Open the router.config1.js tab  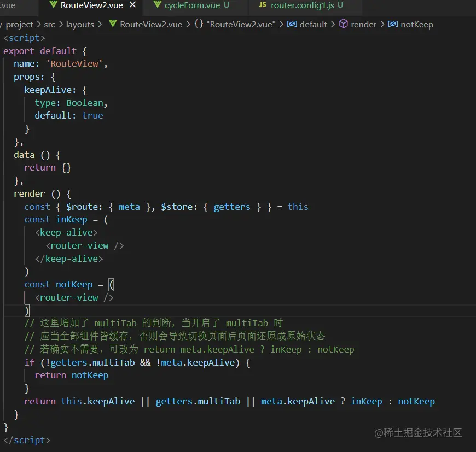pyautogui.click(x=301, y=5)
